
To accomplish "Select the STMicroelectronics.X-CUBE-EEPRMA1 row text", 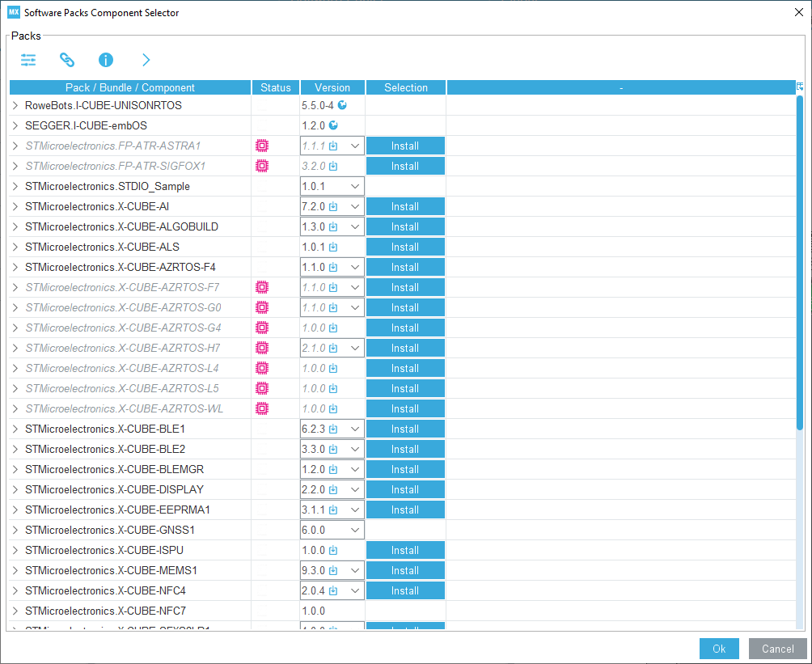I will [x=117, y=510].
